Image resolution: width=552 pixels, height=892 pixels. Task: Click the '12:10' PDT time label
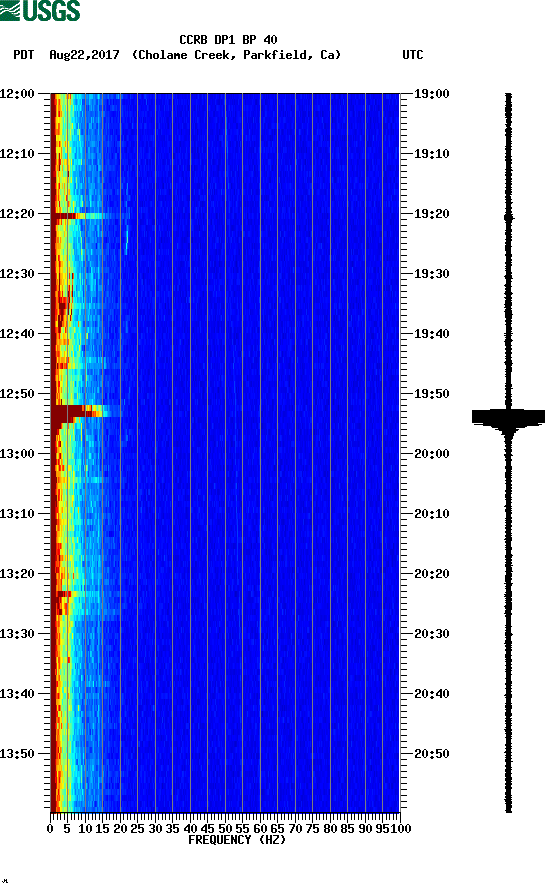[17, 154]
